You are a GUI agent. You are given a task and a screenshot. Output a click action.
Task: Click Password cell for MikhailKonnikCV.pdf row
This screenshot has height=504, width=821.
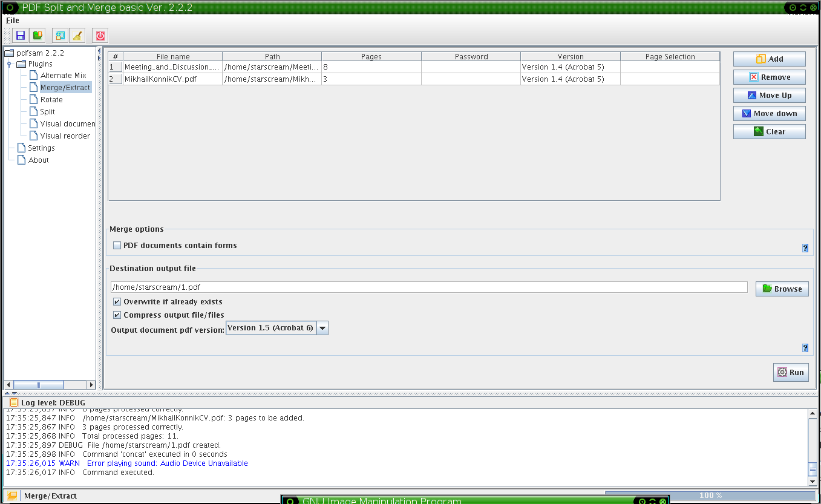pyautogui.click(x=471, y=79)
